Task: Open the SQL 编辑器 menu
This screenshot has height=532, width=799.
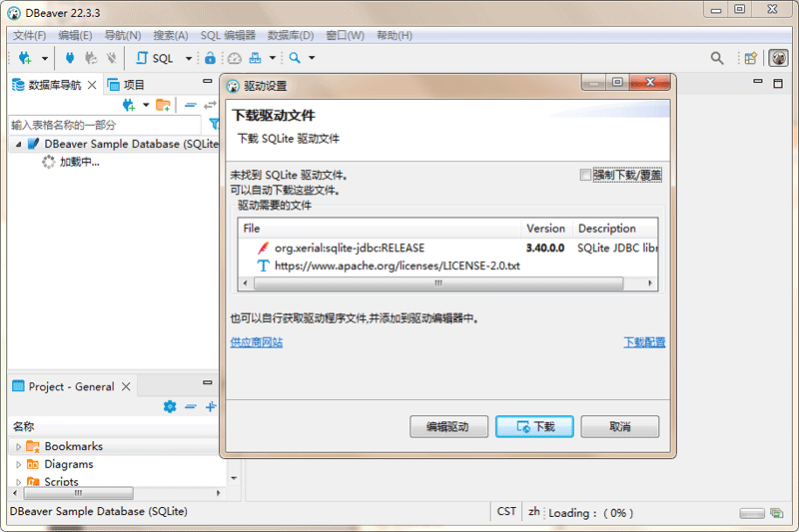Action: [x=228, y=35]
